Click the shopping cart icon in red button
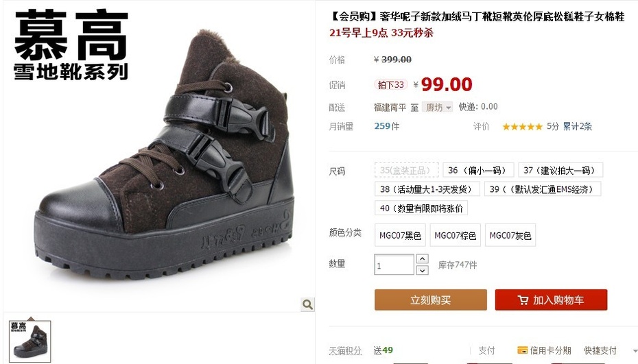 (x=523, y=300)
